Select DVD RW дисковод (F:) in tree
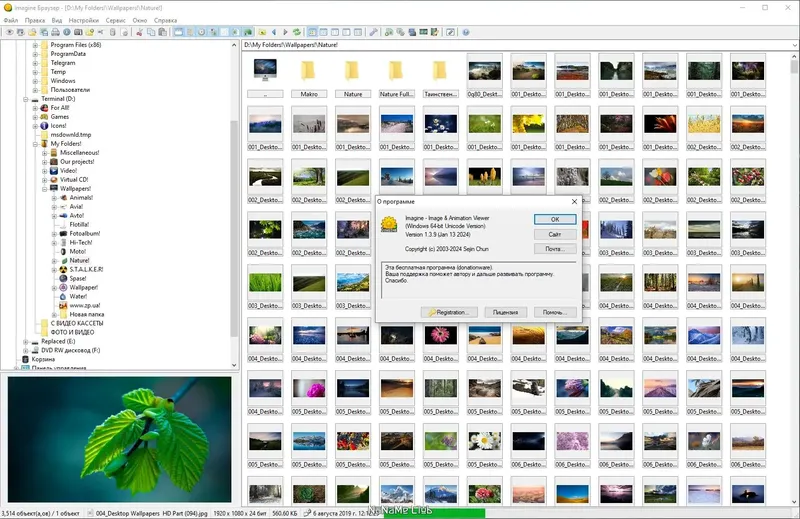This screenshot has width=800, height=519. 70,351
